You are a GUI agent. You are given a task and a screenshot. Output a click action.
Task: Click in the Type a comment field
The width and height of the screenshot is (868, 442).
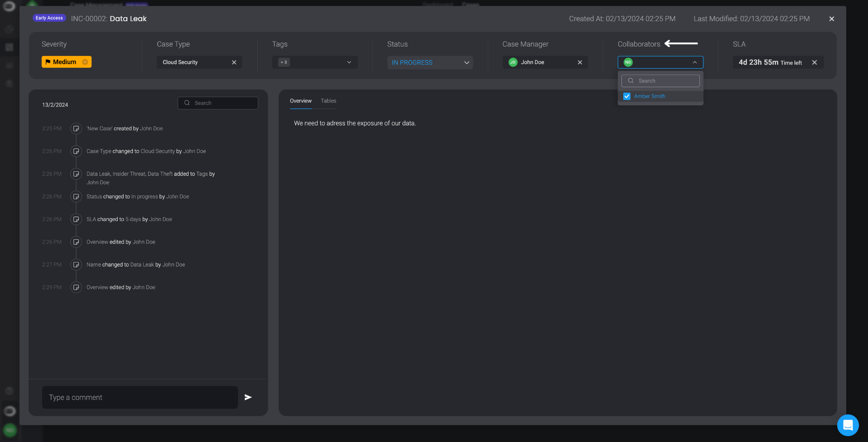(140, 397)
